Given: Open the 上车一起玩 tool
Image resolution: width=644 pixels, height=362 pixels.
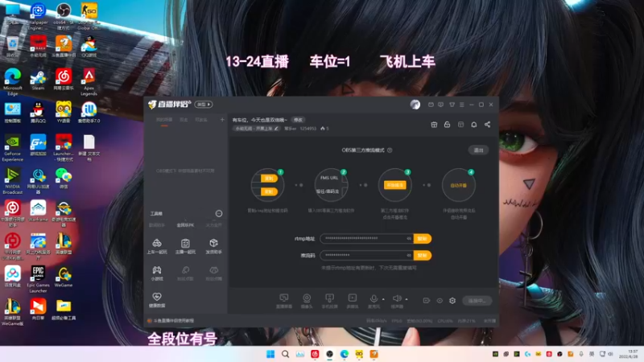Looking at the screenshot, I should [157, 246].
